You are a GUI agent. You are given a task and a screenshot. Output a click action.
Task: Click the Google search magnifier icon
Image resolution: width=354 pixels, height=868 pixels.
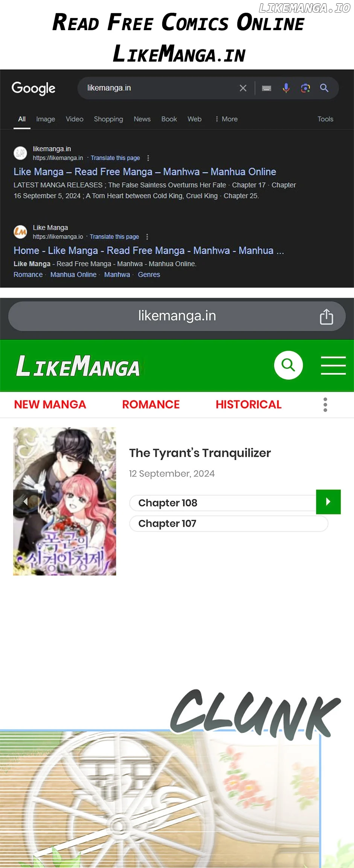click(324, 88)
